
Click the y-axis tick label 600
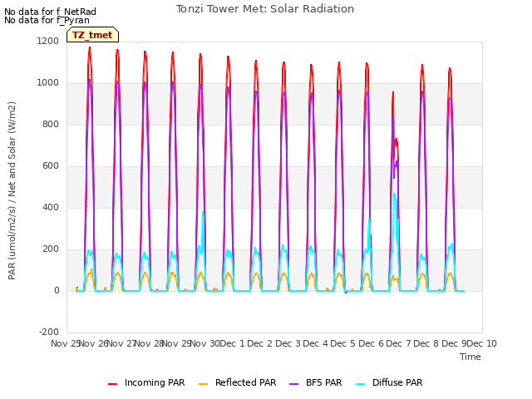[x=51, y=166]
